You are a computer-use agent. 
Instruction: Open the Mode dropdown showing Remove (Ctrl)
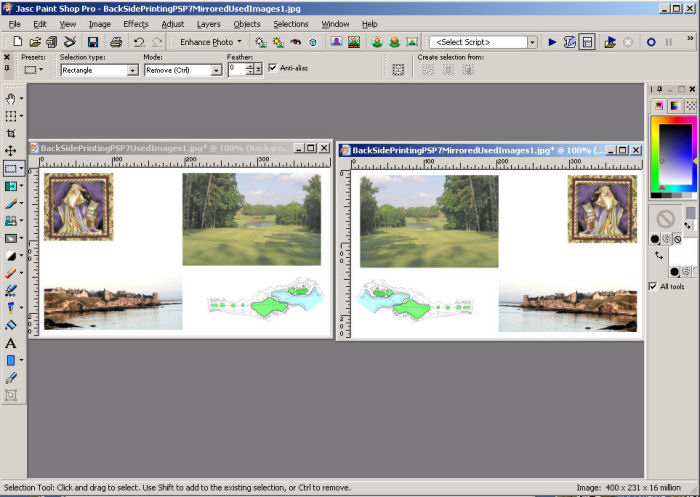click(216, 71)
